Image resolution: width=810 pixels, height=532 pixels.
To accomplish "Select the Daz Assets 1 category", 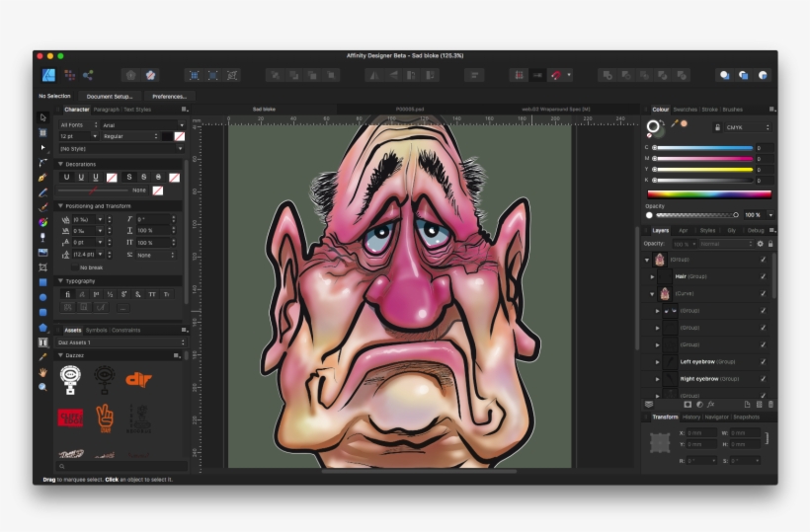I will point(121,342).
